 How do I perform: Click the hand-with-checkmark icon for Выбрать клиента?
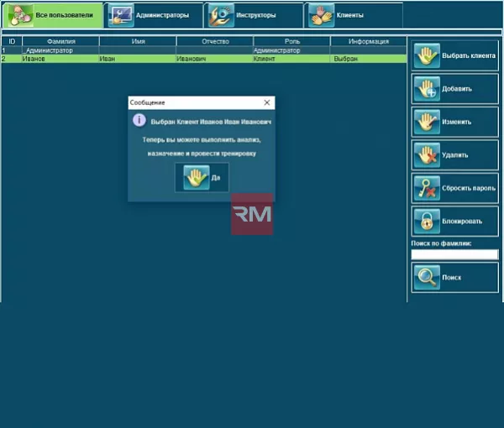[427, 56]
